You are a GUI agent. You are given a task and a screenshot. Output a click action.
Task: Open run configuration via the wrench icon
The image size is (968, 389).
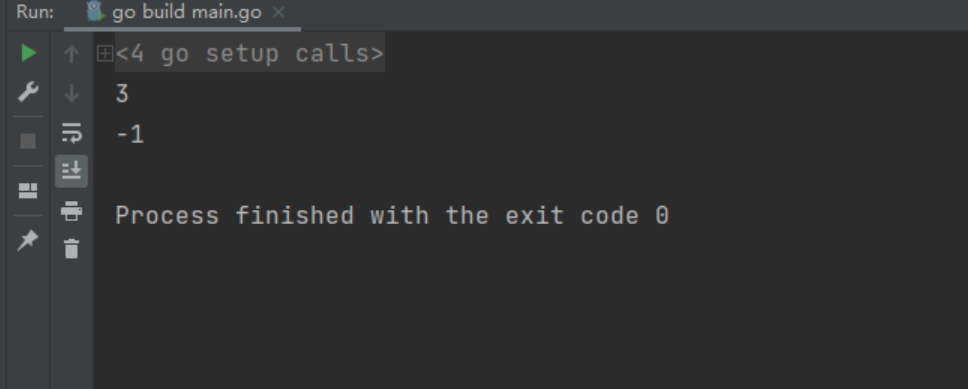pos(28,92)
